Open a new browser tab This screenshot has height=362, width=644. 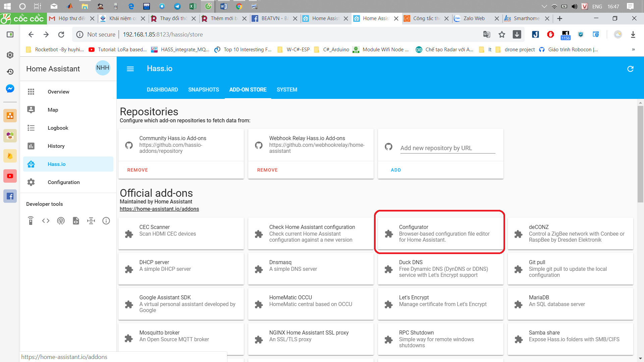(559, 18)
